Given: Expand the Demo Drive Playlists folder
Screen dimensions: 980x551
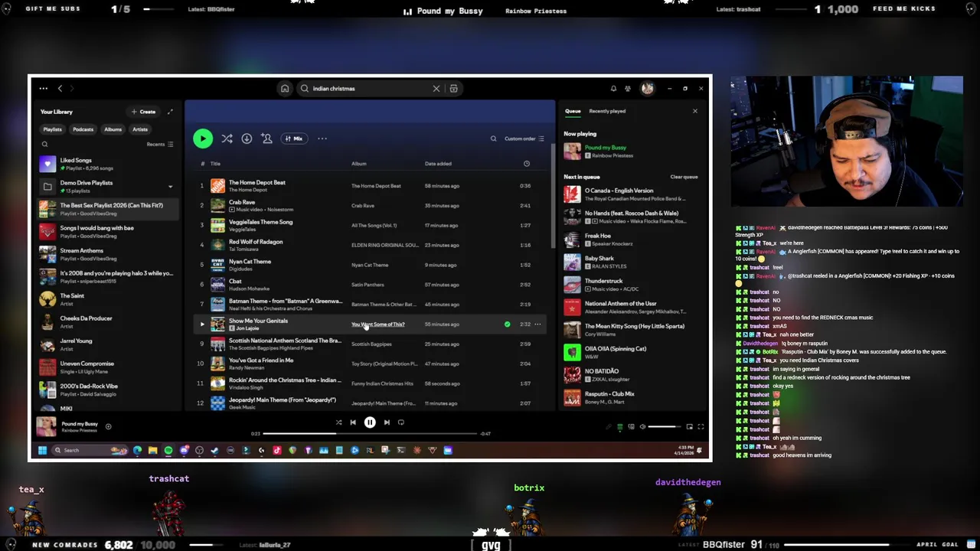Looking at the screenshot, I should pyautogui.click(x=170, y=187).
